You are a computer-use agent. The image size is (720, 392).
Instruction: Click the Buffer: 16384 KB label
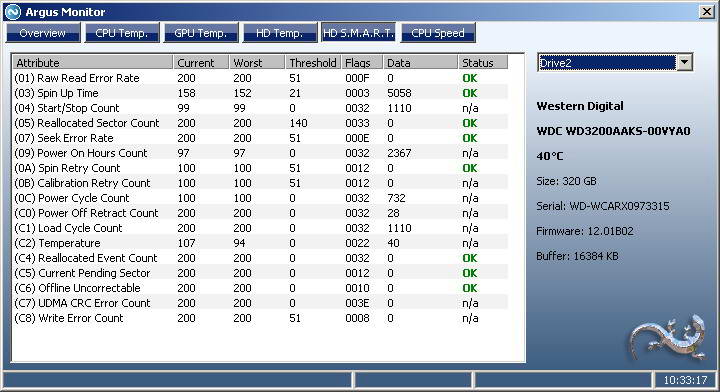pos(577,256)
